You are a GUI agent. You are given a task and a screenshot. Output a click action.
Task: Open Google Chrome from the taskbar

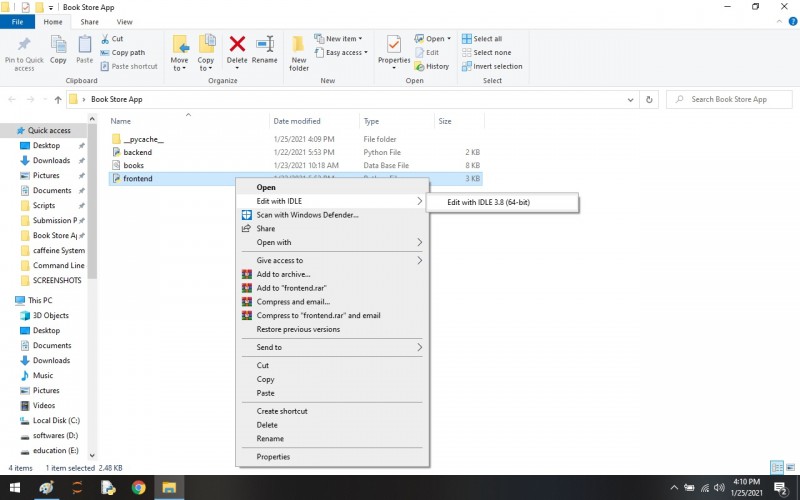138,488
